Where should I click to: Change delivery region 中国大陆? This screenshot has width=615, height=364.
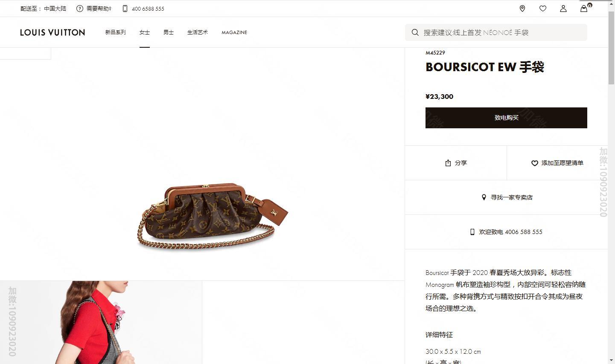point(55,9)
